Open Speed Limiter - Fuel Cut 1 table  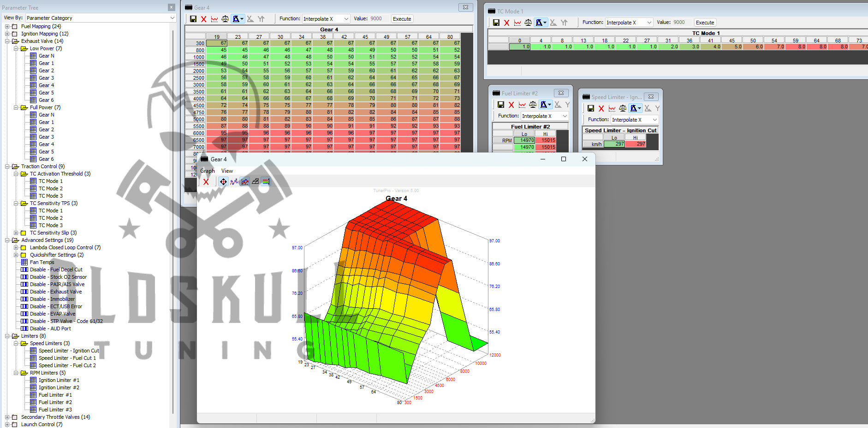(x=67, y=358)
